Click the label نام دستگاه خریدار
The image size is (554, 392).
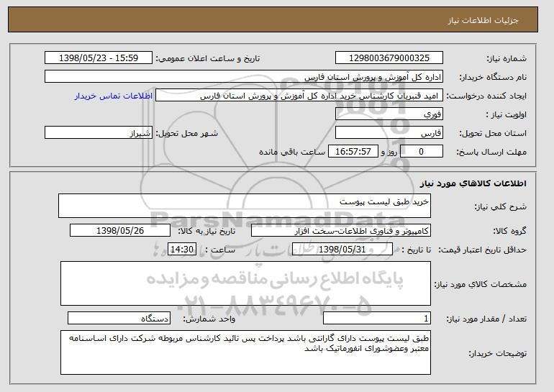[x=493, y=77]
